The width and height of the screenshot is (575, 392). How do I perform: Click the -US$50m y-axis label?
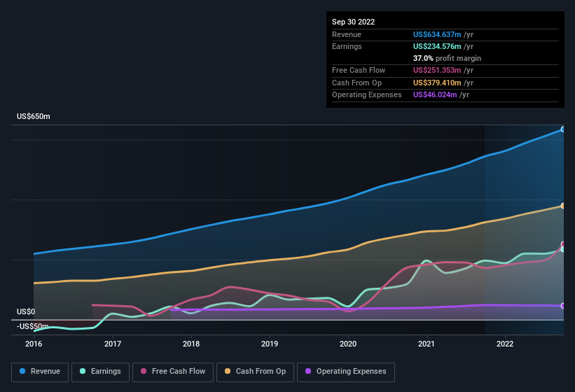tap(33, 326)
